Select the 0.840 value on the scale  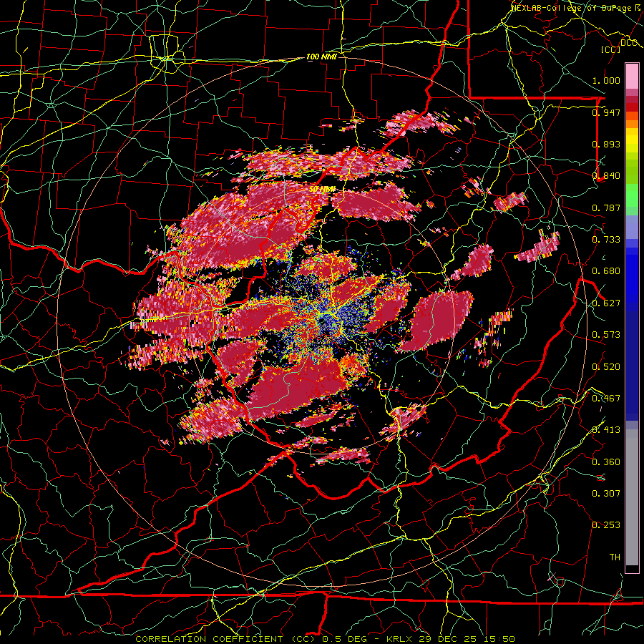click(606, 176)
